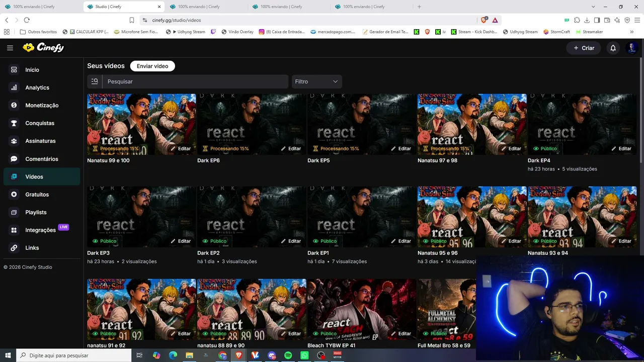Click the Pesquisar search field
644x362 pixels.
195,81
